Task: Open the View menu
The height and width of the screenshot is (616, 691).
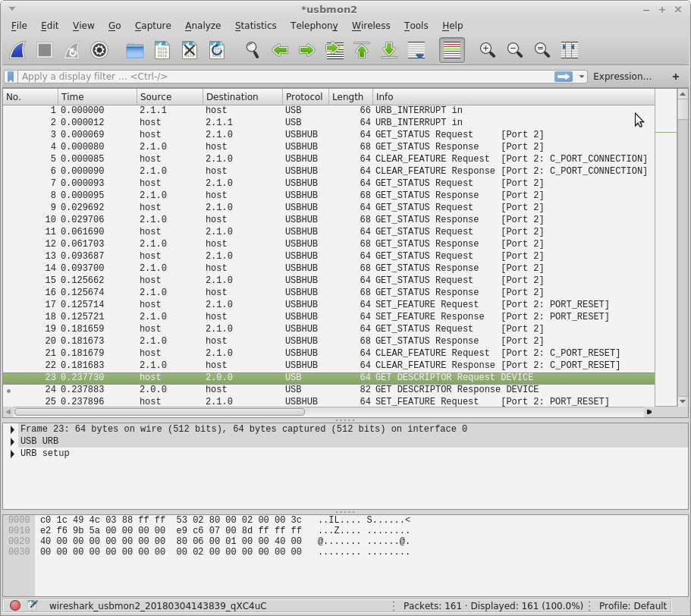Action: click(x=83, y=26)
